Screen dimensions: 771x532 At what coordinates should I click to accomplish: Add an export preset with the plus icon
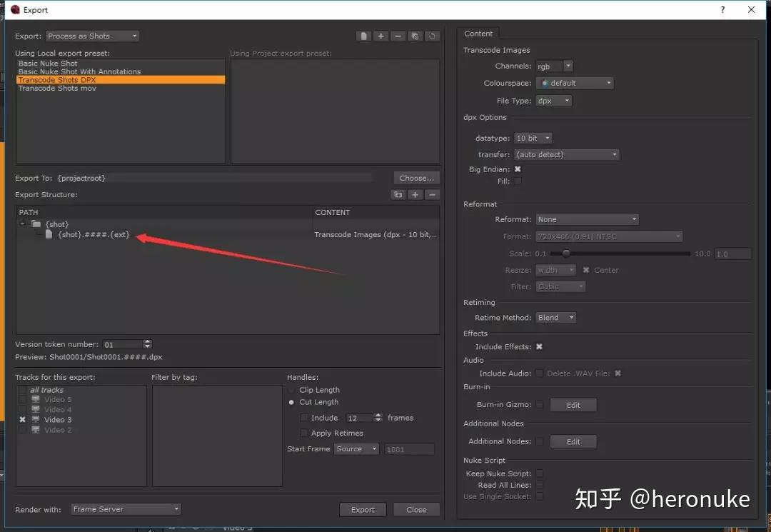click(x=381, y=36)
